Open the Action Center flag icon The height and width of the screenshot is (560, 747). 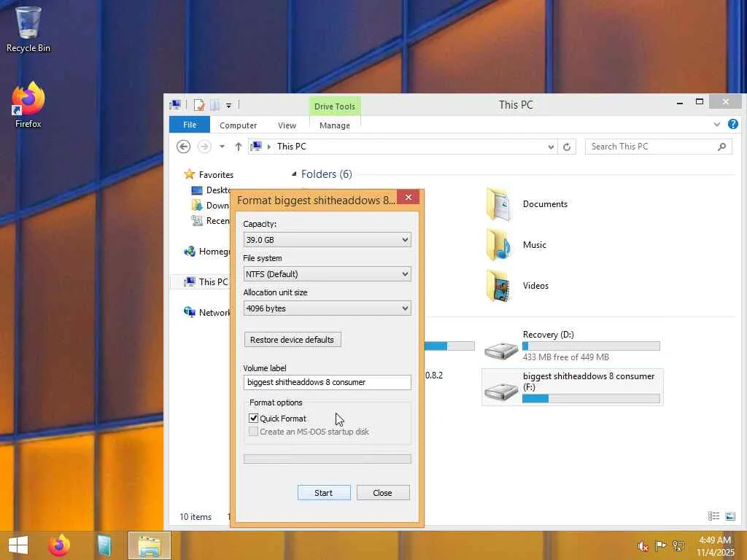point(660,545)
